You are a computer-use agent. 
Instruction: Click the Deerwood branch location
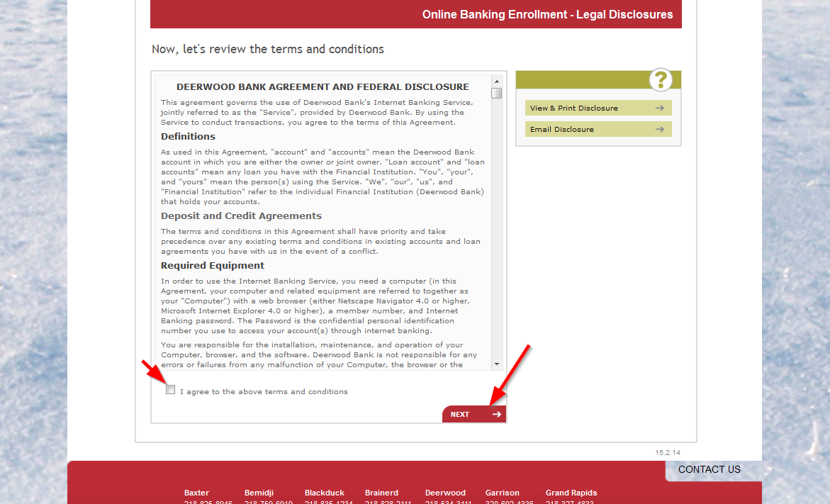pyautogui.click(x=445, y=493)
